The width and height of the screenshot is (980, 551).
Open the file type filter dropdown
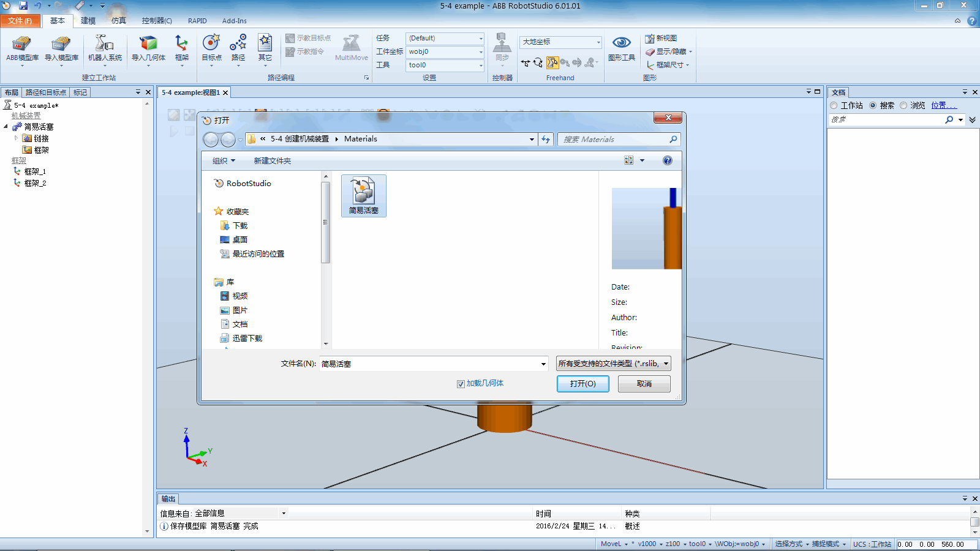pyautogui.click(x=613, y=364)
